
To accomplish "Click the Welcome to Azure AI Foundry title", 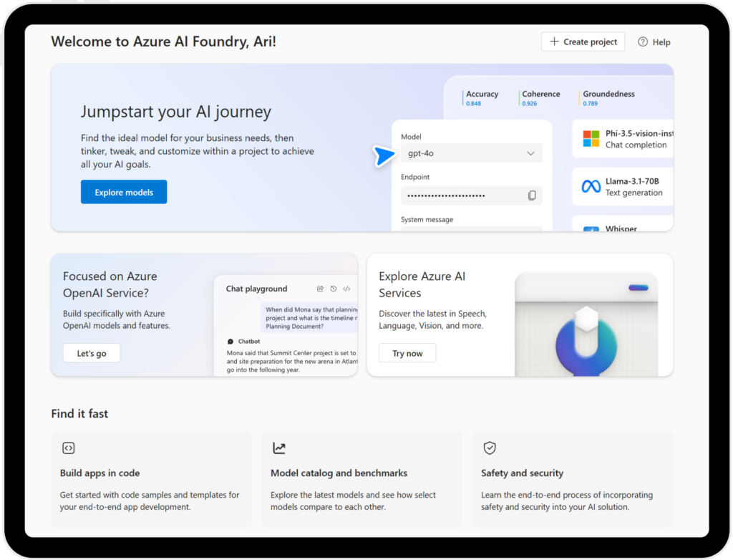I will pyautogui.click(x=164, y=42).
